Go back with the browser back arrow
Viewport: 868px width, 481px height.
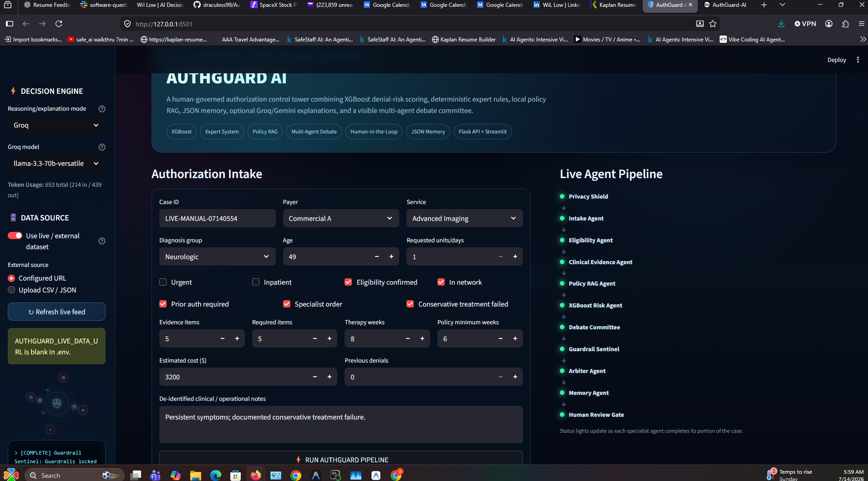tap(26, 24)
